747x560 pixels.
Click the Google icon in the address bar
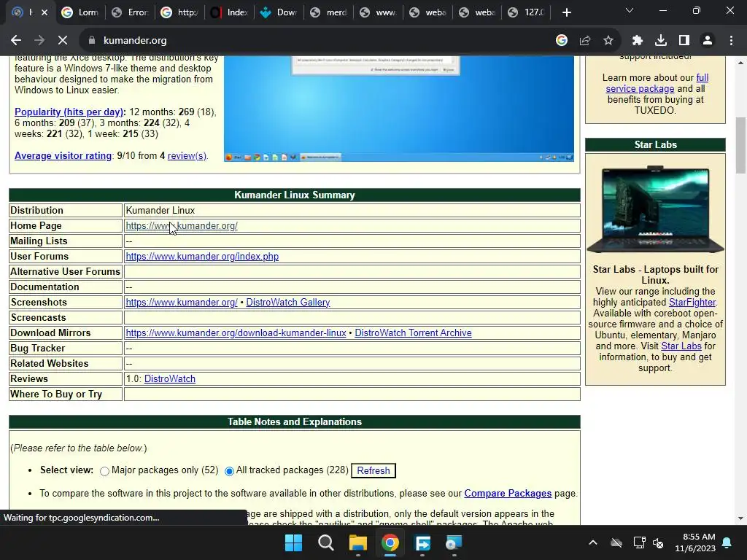point(562,41)
